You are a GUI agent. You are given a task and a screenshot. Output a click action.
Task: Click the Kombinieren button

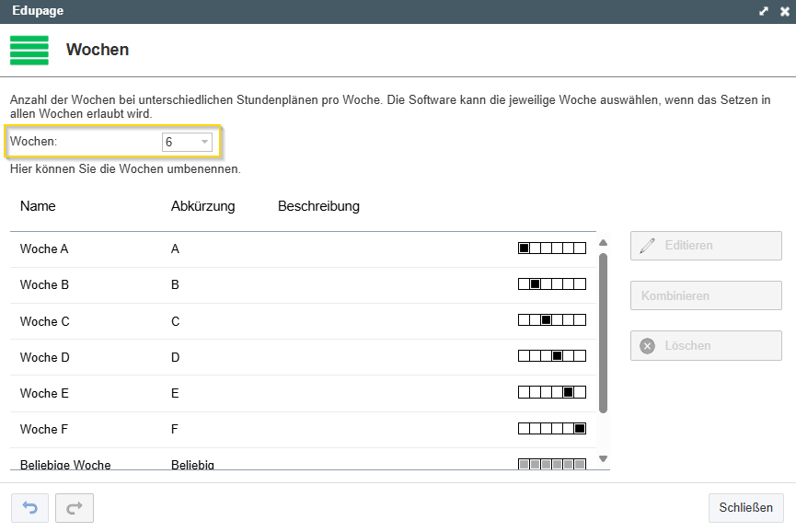pos(706,295)
